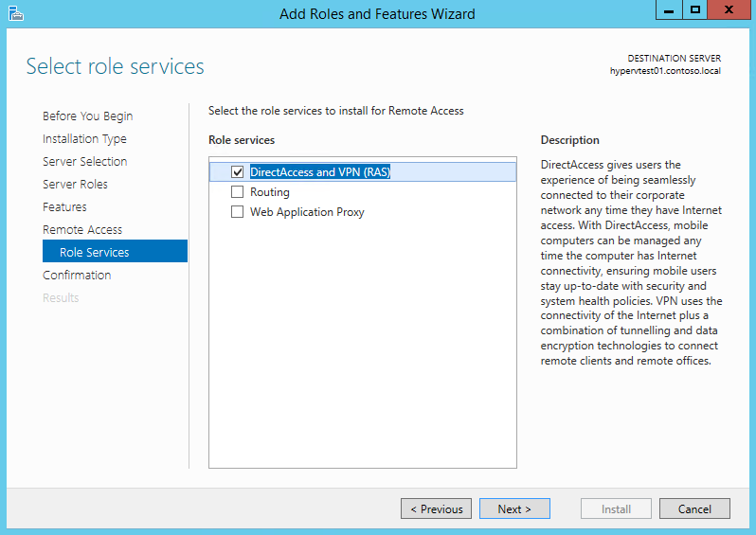
Task: Select Web Application Proxy list entry
Action: [307, 212]
